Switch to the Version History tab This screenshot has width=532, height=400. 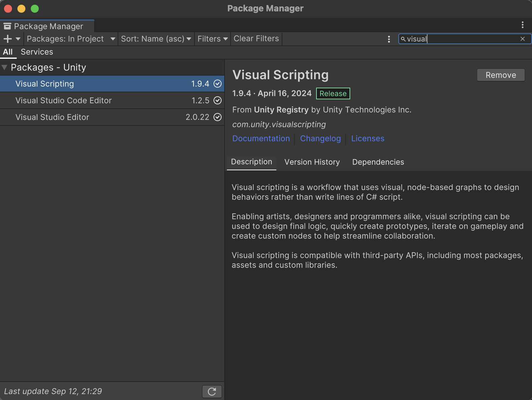(312, 162)
